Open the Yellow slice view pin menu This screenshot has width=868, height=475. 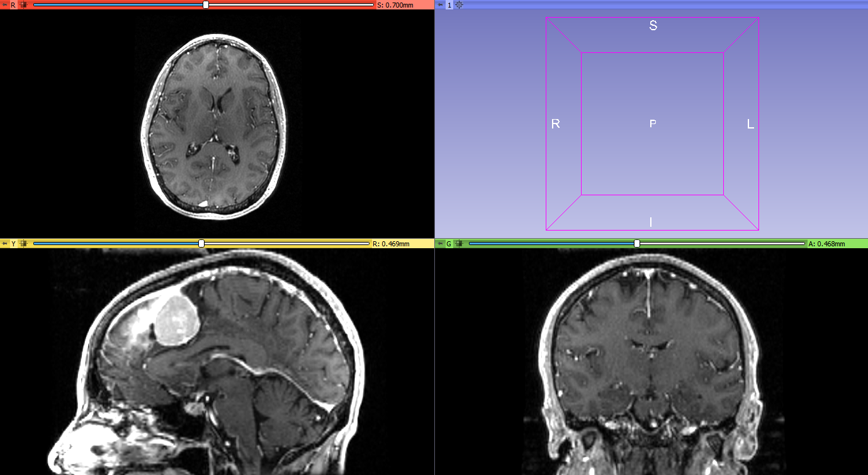tap(4, 243)
